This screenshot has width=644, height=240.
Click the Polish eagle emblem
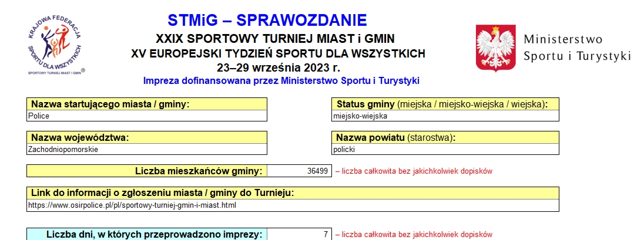point(496,48)
